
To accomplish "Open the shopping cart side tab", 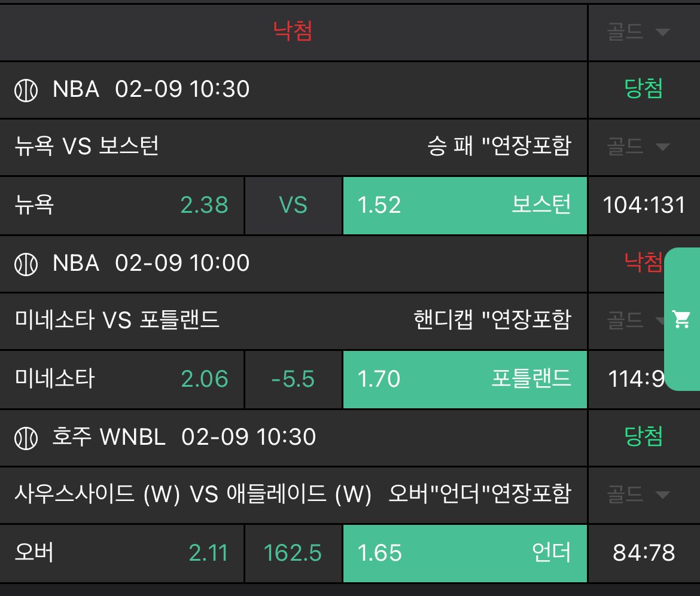I will 681,319.
